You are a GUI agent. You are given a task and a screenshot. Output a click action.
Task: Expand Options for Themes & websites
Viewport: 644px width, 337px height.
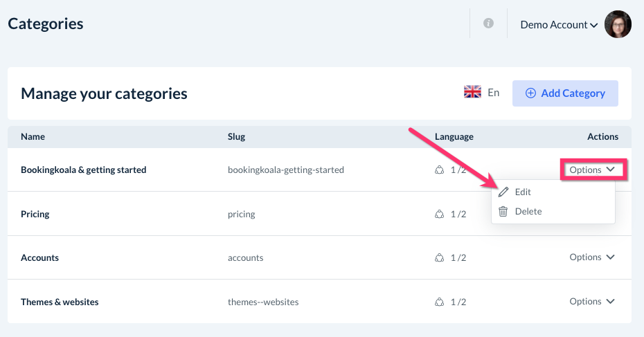point(592,302)
